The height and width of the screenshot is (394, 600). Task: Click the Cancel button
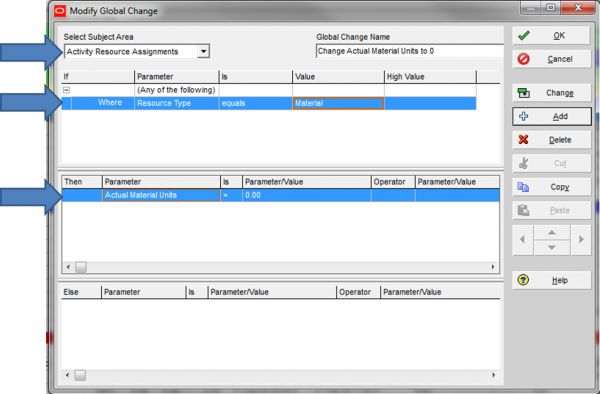tap(551, 59)
